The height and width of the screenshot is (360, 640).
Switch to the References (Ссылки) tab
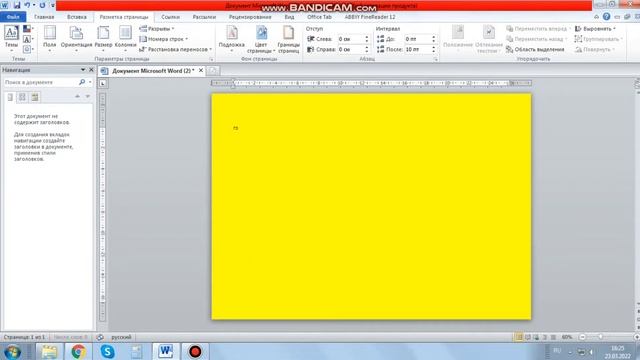(x=170, y=17)
